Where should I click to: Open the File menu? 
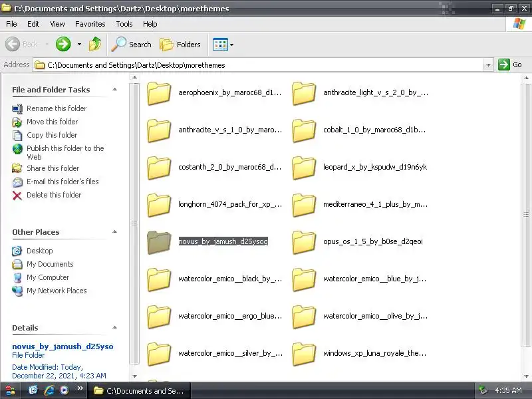tap(11, 24)
